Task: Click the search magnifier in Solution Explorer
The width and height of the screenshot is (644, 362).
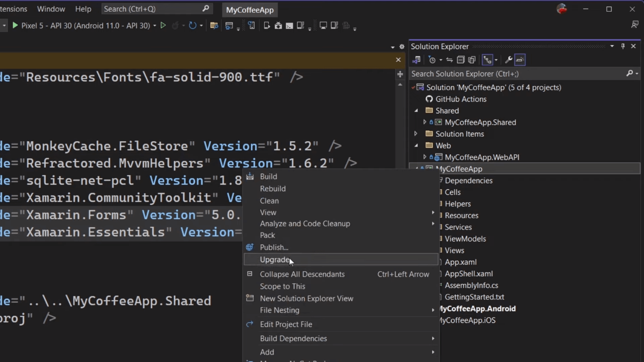Action: [630, 73]
